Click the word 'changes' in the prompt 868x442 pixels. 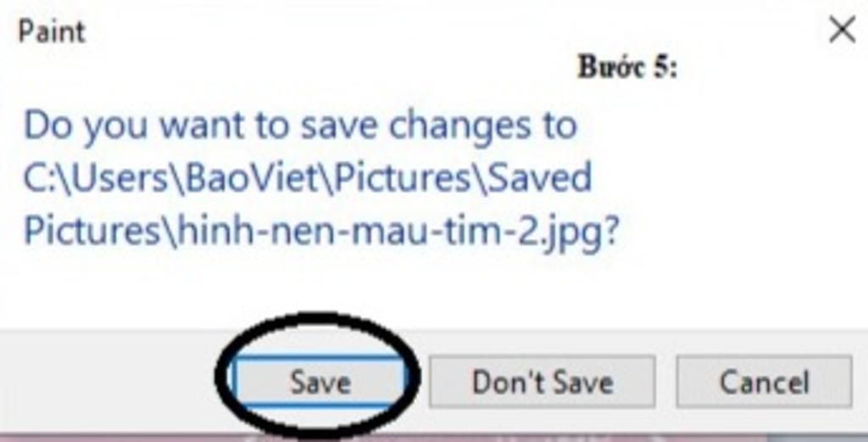(459, 127)
